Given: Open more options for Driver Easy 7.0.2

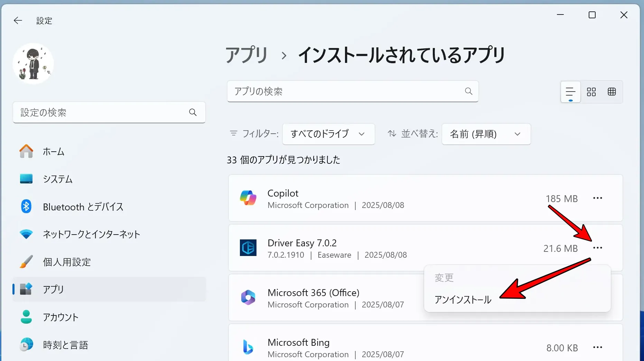Looking at the screenshot, I should pos(598,248).
